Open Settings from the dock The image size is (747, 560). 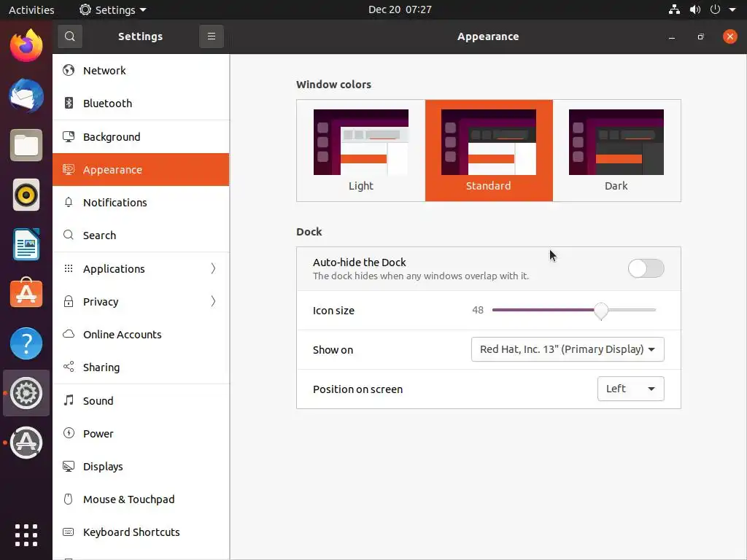coord(26,393)
